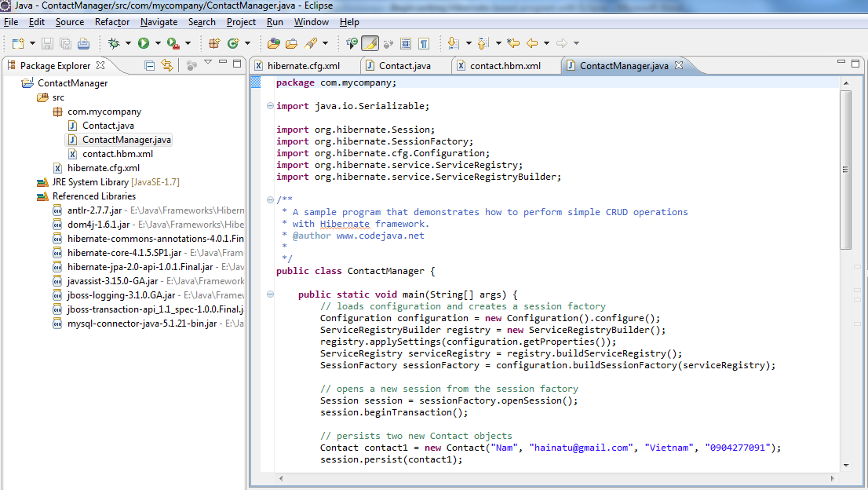The image size is (868, 490).
Task: Maximize the editor area
Action: pos(855,64)
